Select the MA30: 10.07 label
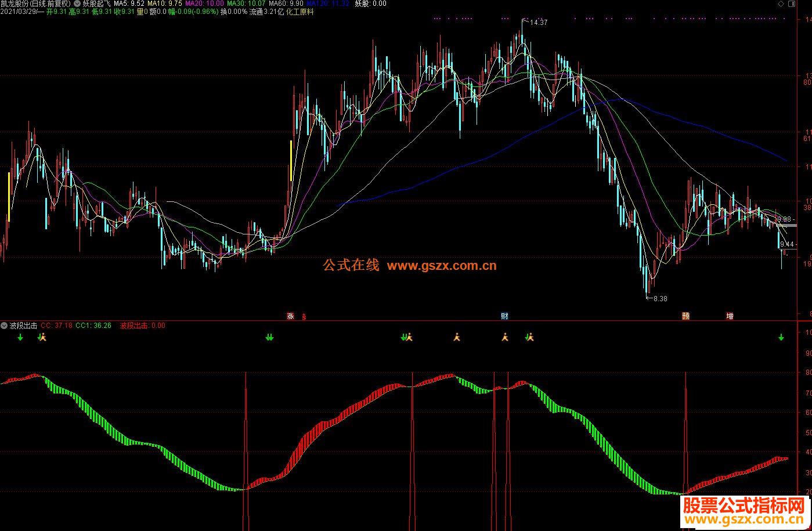The width and height of the screenshot is (812, 531). [x=246, y=3]
